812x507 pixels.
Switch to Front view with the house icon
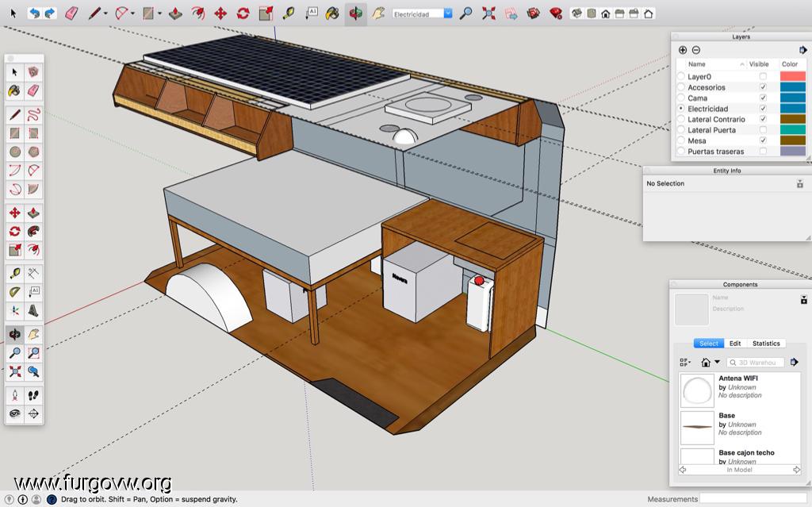(605, 14)
